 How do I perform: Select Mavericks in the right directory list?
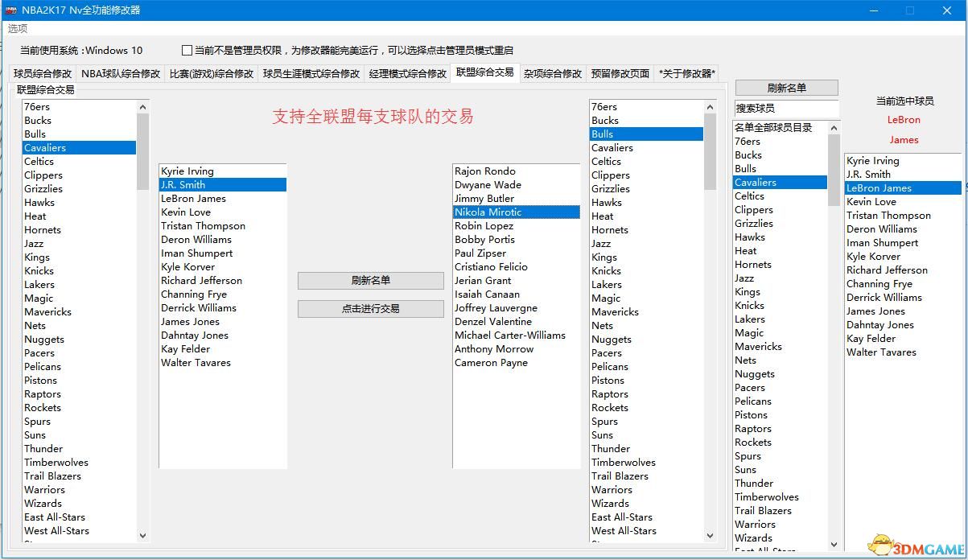click(780, 347)
